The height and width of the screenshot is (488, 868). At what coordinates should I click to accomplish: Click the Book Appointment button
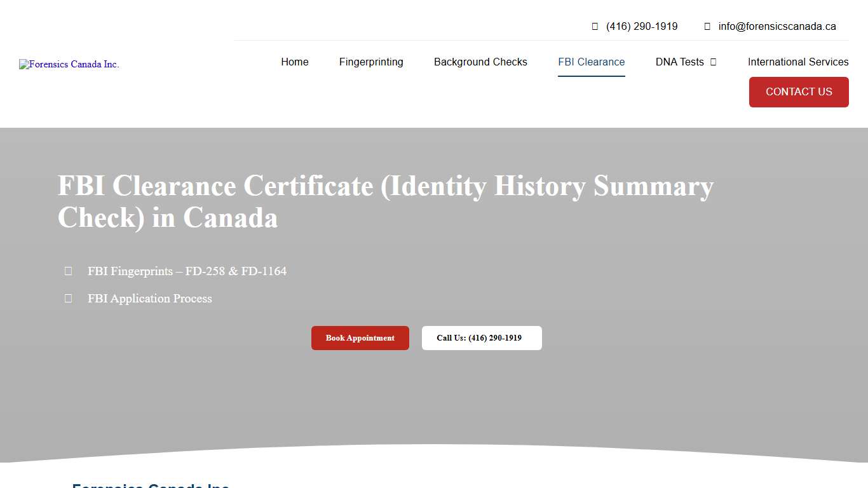pyautogui.click(x=360, y=337)
